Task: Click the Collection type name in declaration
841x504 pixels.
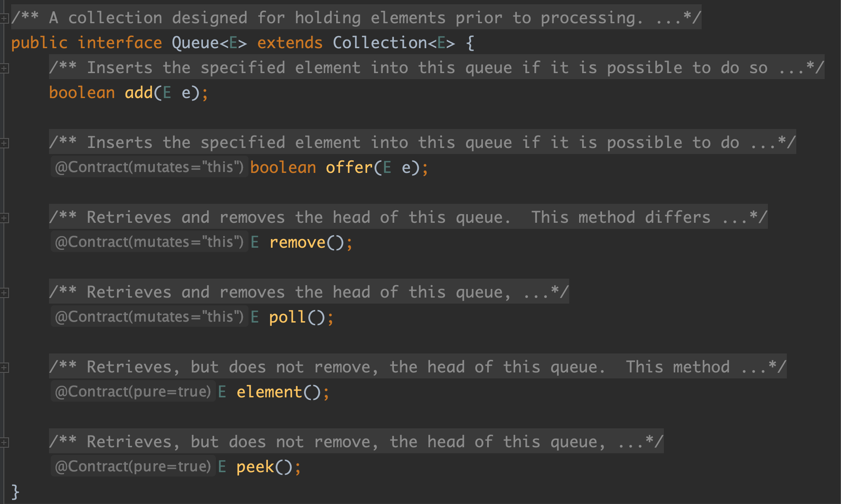Action: point(379,43)
